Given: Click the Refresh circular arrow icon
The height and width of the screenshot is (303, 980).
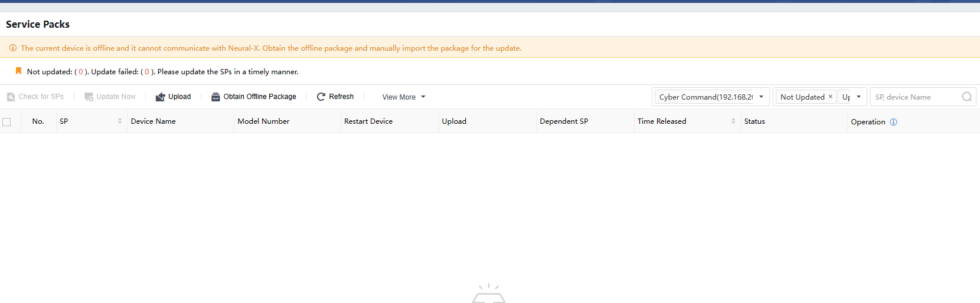Looking at the screenshot, I should [x=321, y=97].
